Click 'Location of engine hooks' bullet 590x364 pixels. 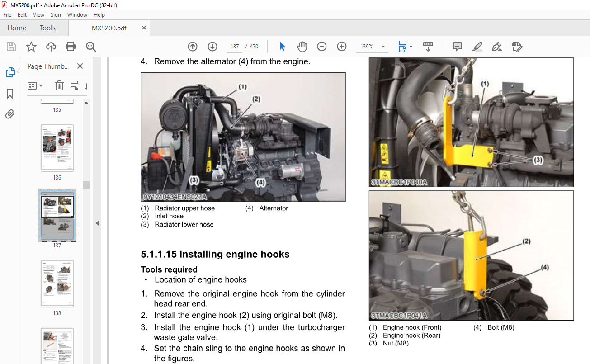pyautogui.click(x=201, y=279)
